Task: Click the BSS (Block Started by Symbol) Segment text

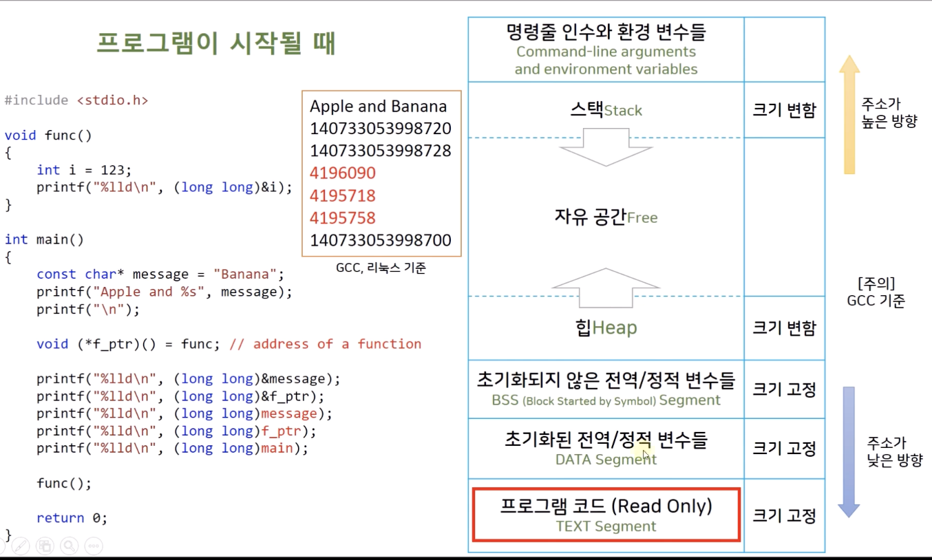Action: click(606, 400)
